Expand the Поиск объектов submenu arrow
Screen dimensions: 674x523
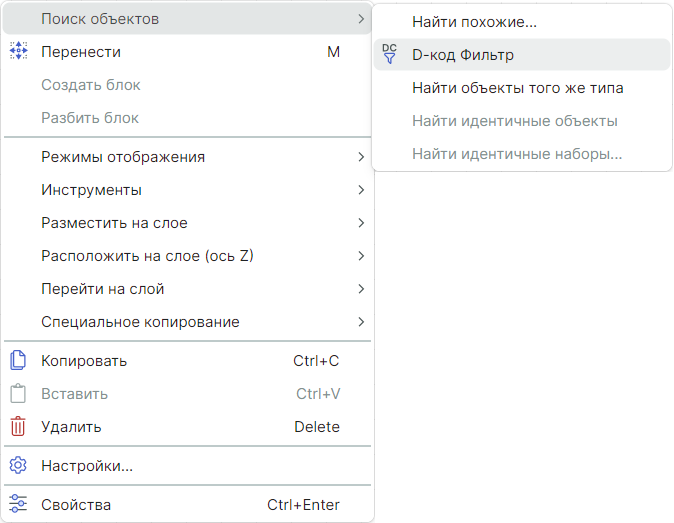coord(360,19)
